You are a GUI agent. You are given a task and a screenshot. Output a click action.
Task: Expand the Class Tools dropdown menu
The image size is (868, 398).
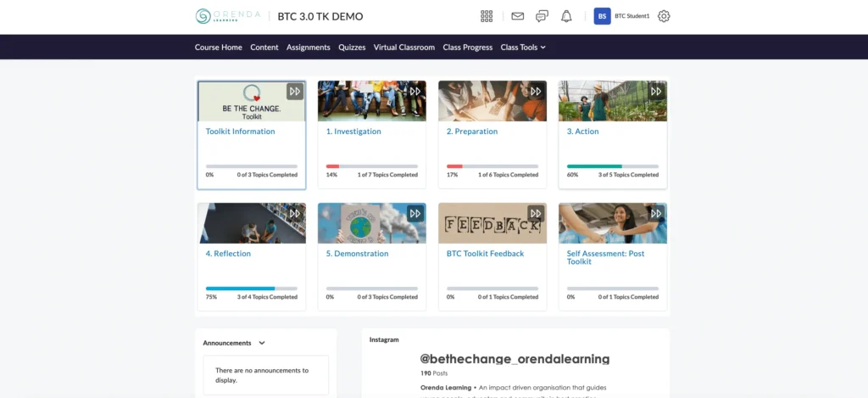click(x=523, y=48)
